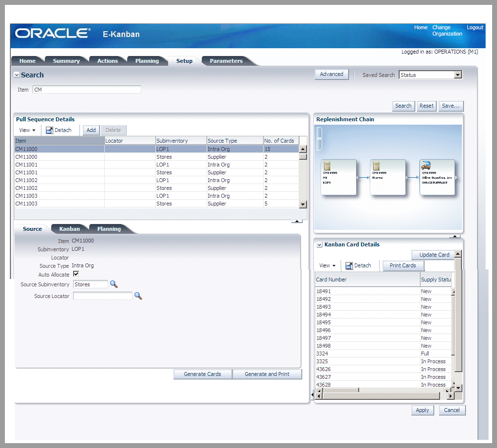497x448 pixels.
Task: Select card 3325 In Process row
Action: pyautogui.click(x=383, y=361)
